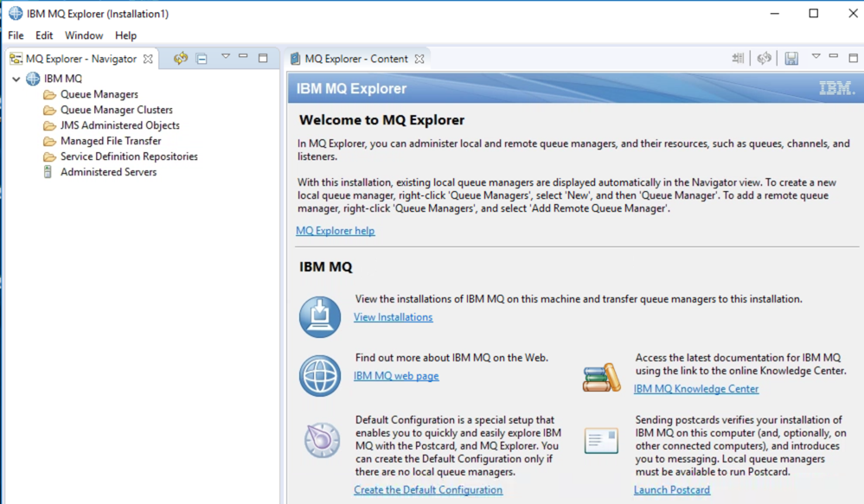Click the Navigator refresh/sync icon

click(x=180, y=58)
